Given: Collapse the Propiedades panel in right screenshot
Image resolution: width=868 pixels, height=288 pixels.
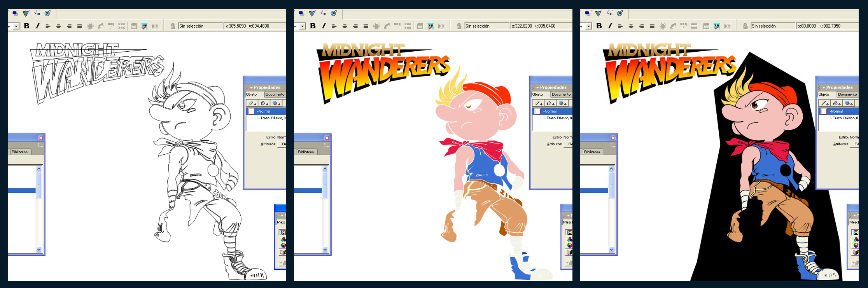Looking at the screenshot, I should click(x=824, y=87).
